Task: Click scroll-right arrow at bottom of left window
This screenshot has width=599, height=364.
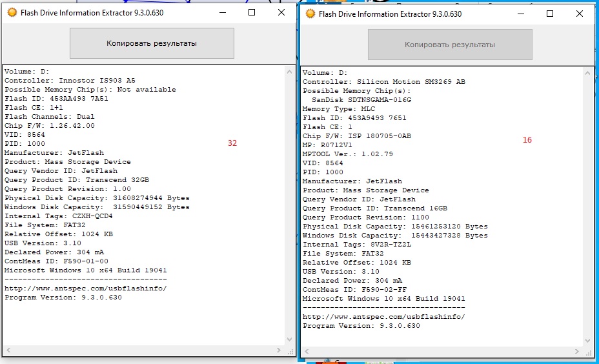Action: coord(278,350)
